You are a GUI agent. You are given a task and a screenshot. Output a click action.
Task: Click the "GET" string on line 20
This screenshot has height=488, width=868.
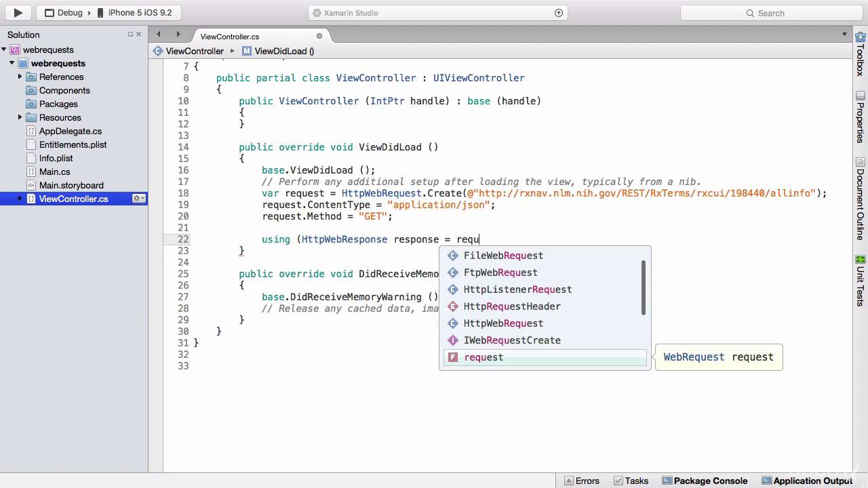tap(373, 216)
